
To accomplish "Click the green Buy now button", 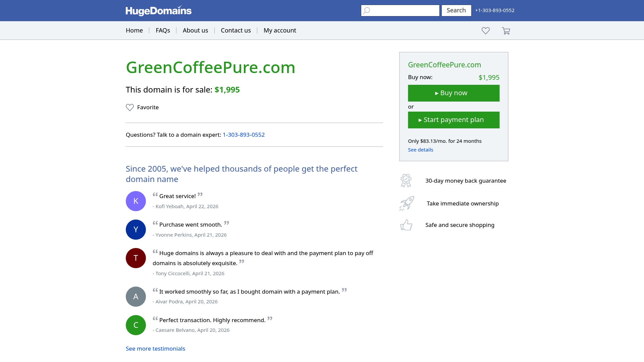I will coord(453,93).
